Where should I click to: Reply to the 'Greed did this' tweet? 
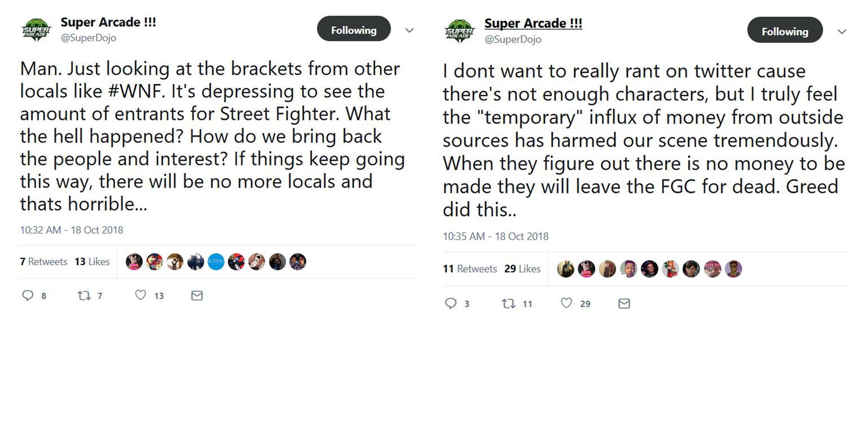[x=452, y=303]
